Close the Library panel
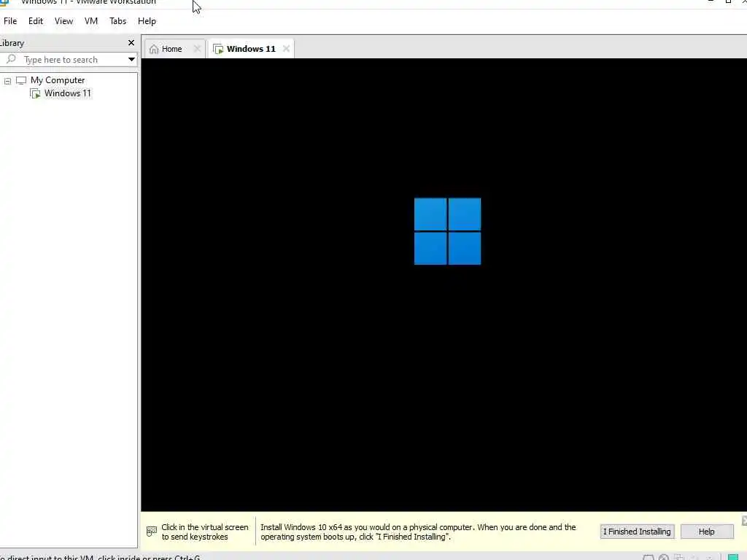747x560 pixels. (131, 43)
